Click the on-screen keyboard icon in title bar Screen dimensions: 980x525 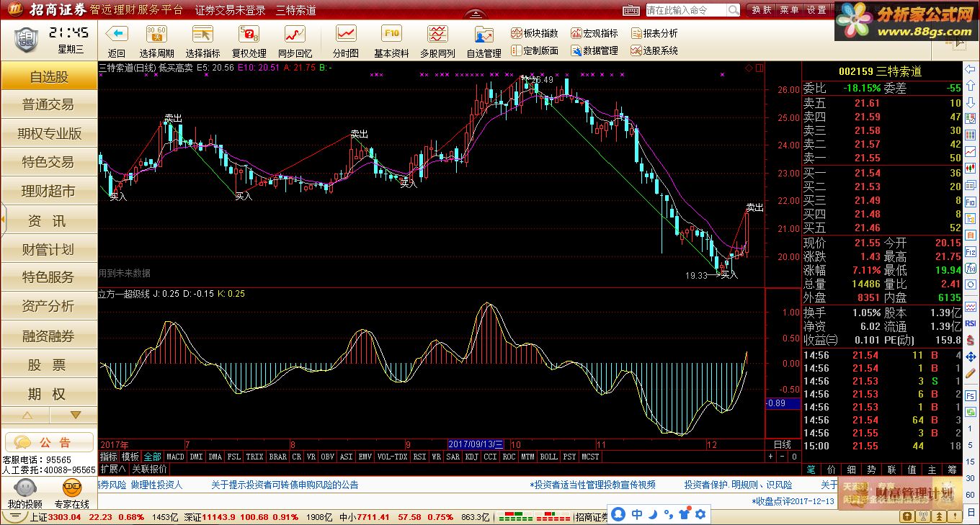point(631,10)
